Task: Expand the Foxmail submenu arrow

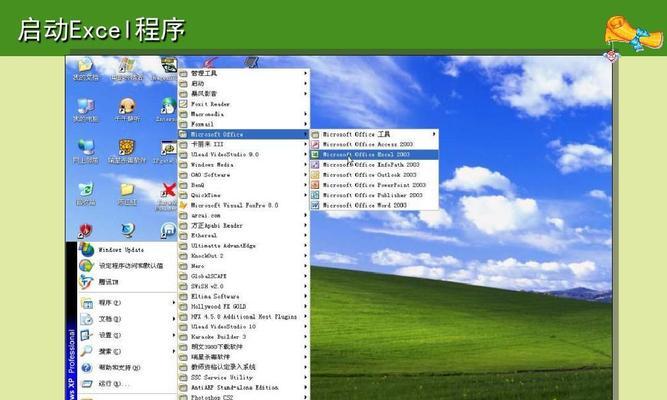Action: (305, 124)
